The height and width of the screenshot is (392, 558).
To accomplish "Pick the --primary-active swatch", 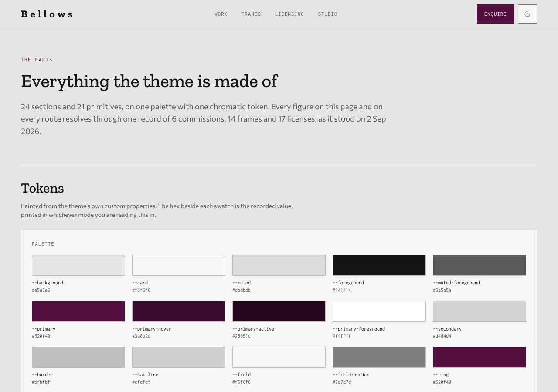I will tap(279, 311).
